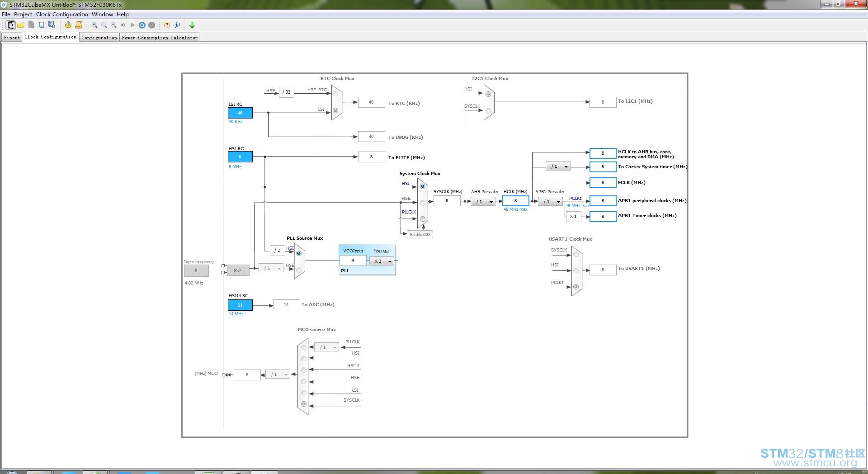
Task: Open the Clock Configuration menu
Action: coord(62,14)
